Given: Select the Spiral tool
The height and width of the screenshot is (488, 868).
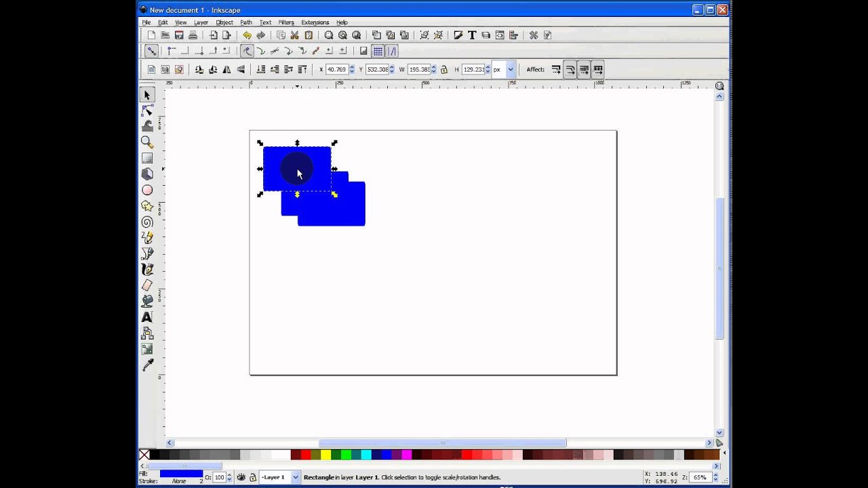Looking at the screenshot, I should (x=147, y=222).
